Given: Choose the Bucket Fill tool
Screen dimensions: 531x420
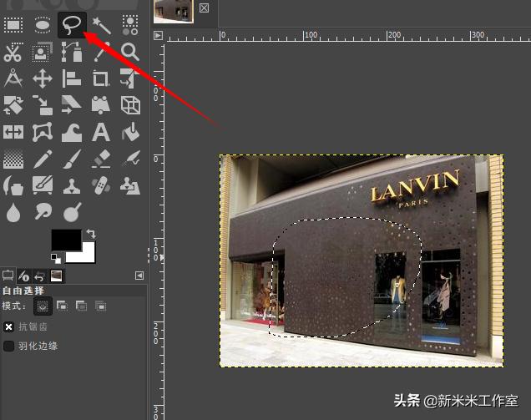Looking at the screenshot, I should pos(130,132).
